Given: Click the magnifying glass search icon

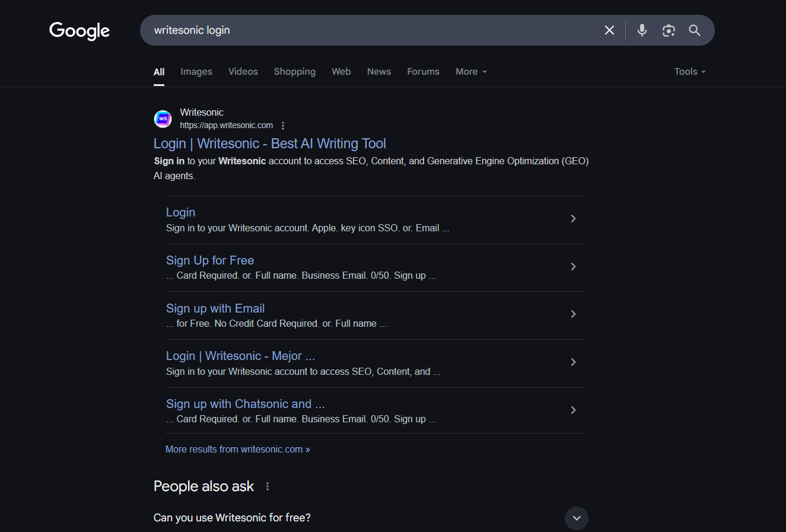Looking at the screenshot, I should coord(695,30).
